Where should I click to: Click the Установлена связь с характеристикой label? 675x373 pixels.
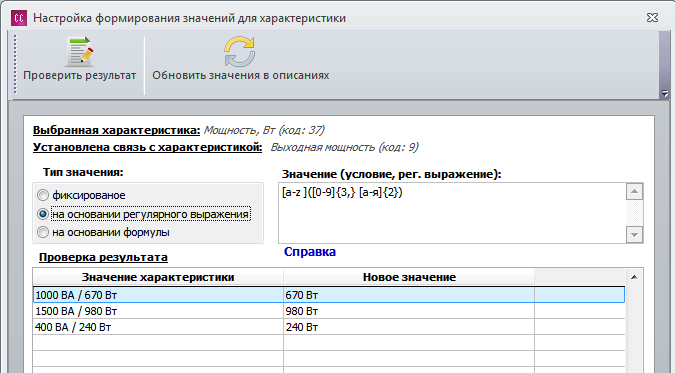coord(147,147)
